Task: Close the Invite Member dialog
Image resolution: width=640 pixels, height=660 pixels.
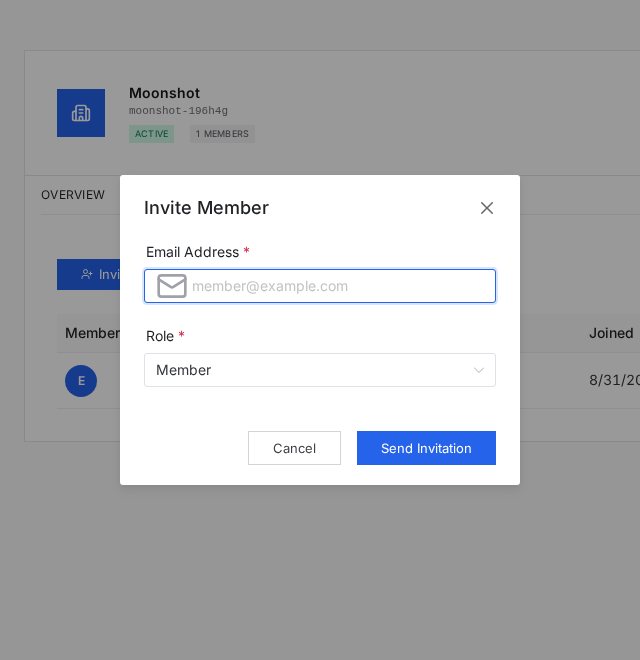Action: click(487, 208)
